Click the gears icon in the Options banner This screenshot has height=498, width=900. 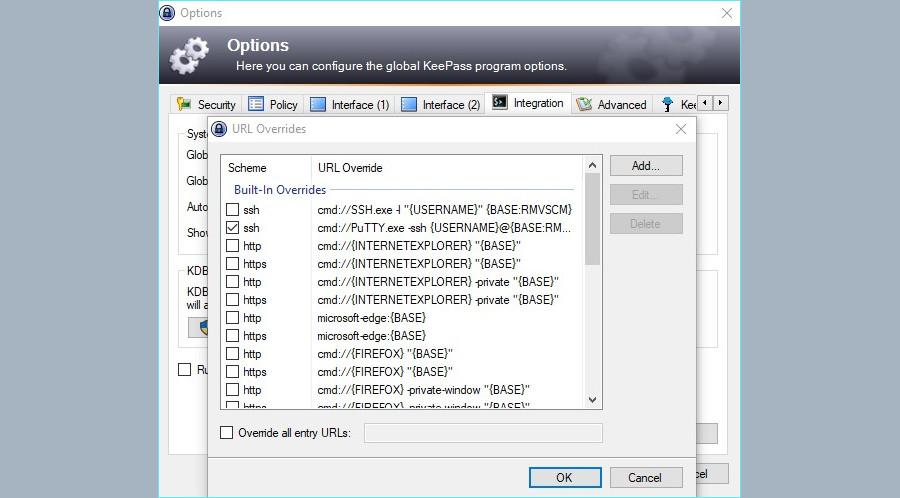click(189, 55)
